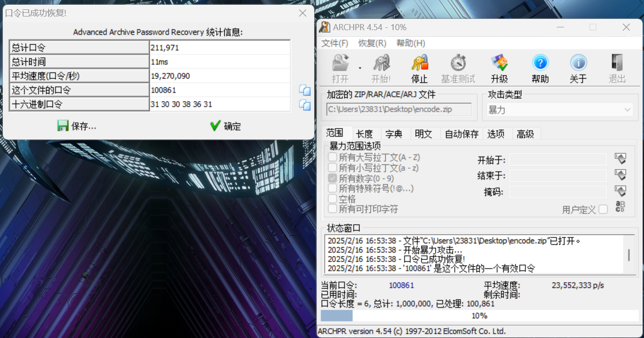644x338 pixels.
Task: Toggle 所有小写拉丁文(a - z) checkbox
Action: (333, 168)
